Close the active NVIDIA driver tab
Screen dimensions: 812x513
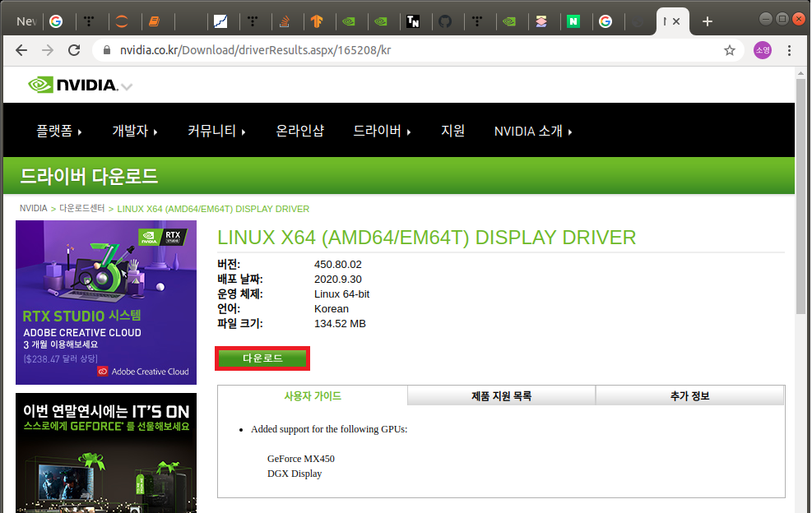[676, 21]
